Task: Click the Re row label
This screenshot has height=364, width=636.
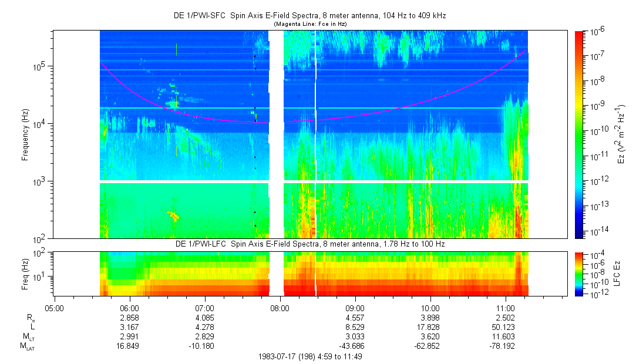Action: click(31, 318)
